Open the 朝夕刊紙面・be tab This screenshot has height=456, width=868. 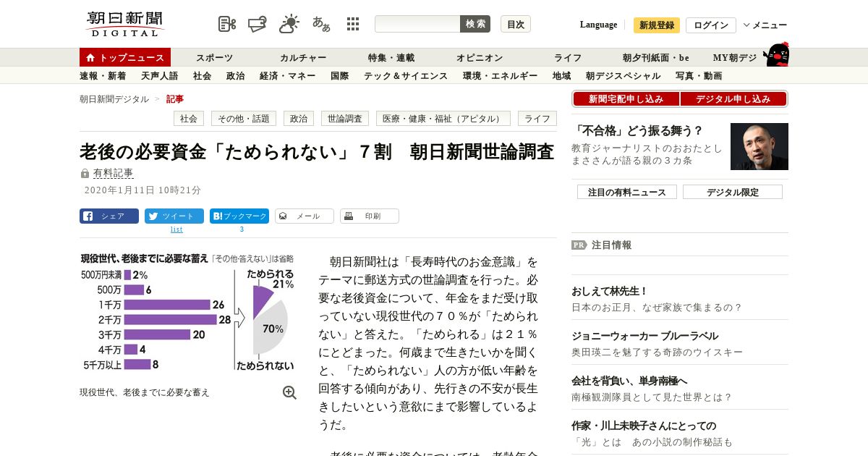coord(656,57)
